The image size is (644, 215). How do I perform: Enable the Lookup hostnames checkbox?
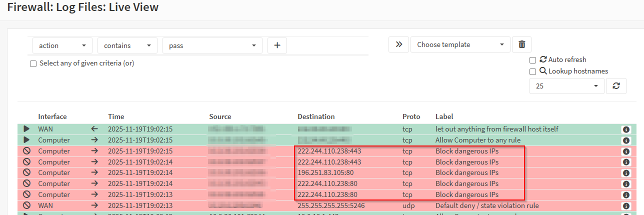click(532, 71)
